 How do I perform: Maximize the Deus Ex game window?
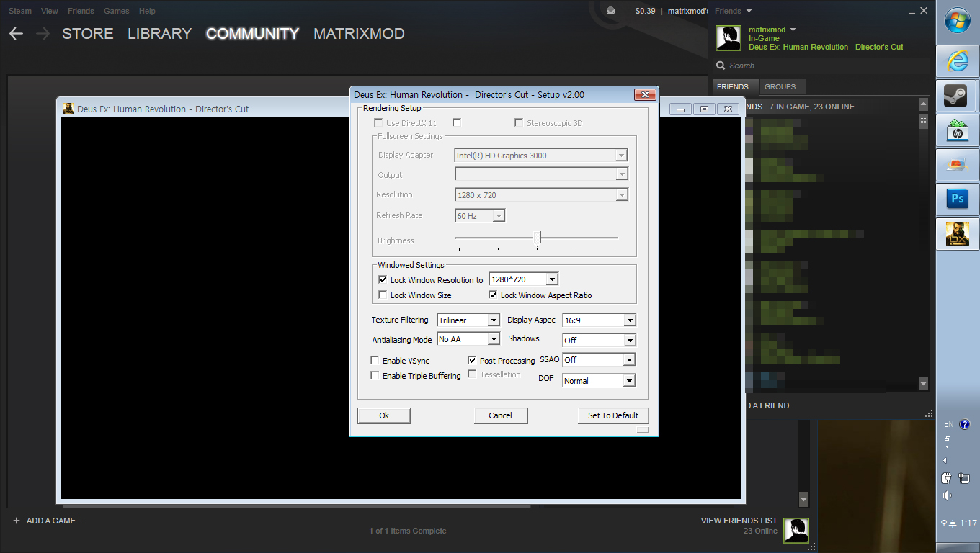coord(704,109)
